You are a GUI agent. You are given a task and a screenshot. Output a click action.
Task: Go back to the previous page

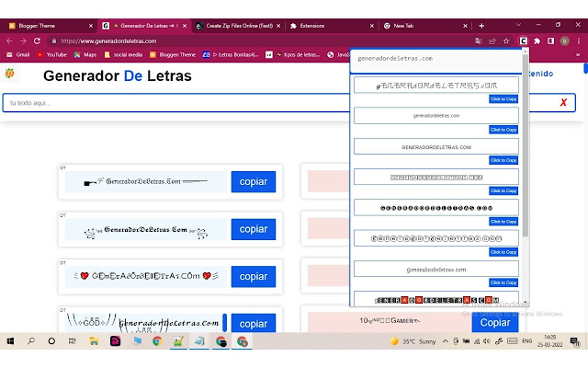click(10, 40)
